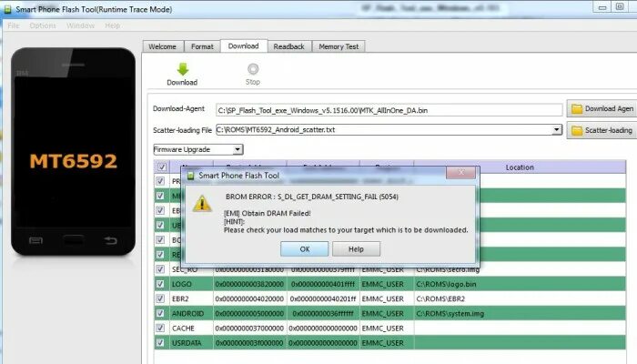Switch to the Format tab
This screenshot has width=637, height=364.
[202, 46]
